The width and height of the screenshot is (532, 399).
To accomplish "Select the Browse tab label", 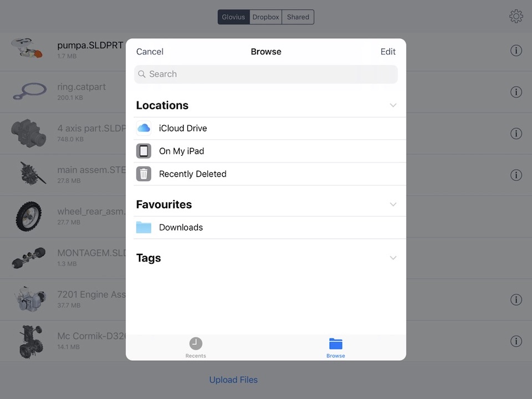I will [x=336, y=356].
